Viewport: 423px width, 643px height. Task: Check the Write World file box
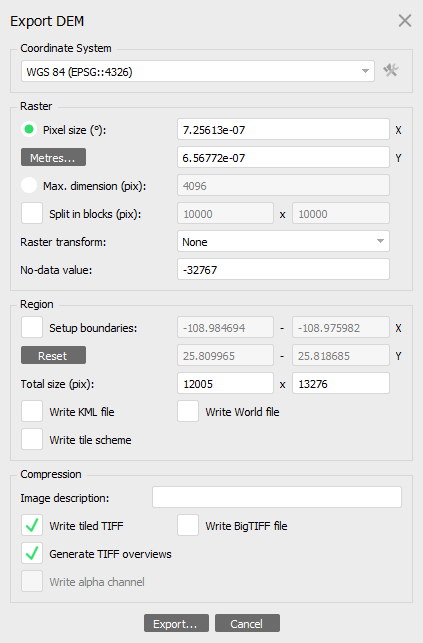click(188, 411)
